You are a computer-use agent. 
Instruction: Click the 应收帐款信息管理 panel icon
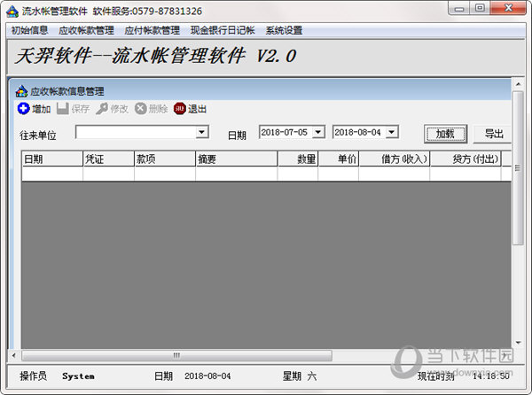21,91
